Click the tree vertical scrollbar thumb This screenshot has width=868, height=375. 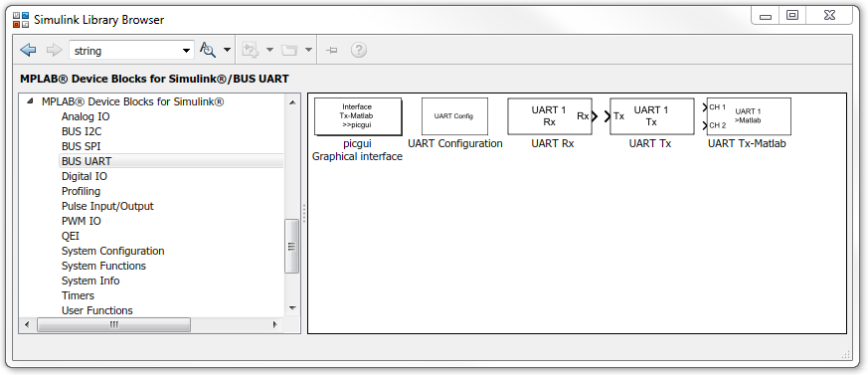291,246
